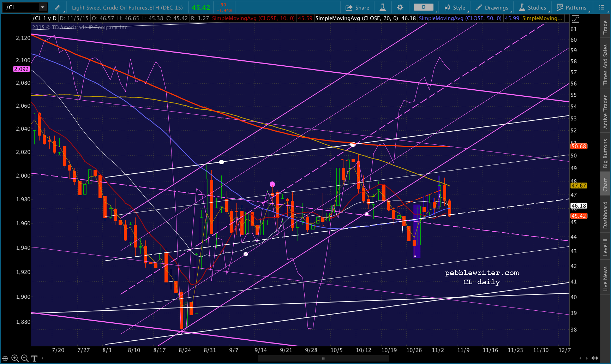Click the expand time axis arrows icon

pos(594,358)
